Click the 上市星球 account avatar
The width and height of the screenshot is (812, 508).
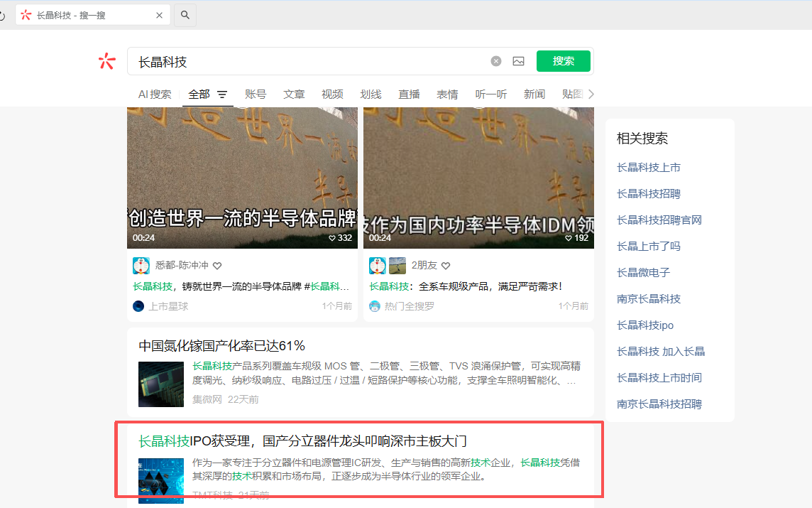point(138,306)
